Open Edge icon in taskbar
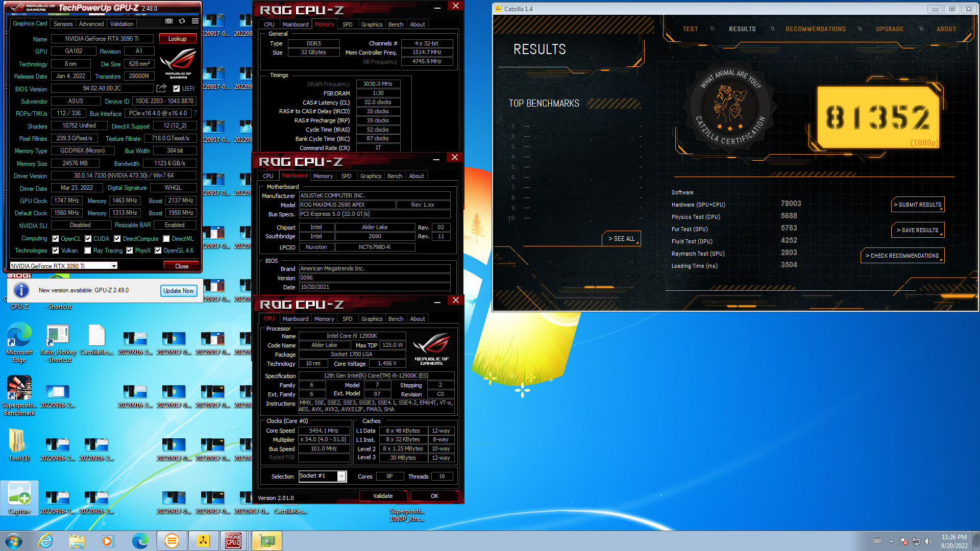 (x=140, y=541)
